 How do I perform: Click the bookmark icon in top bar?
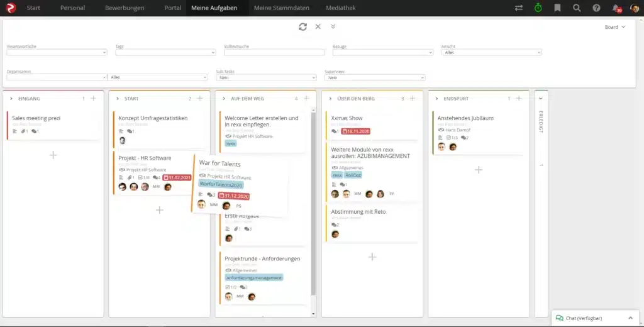point(557,8)
